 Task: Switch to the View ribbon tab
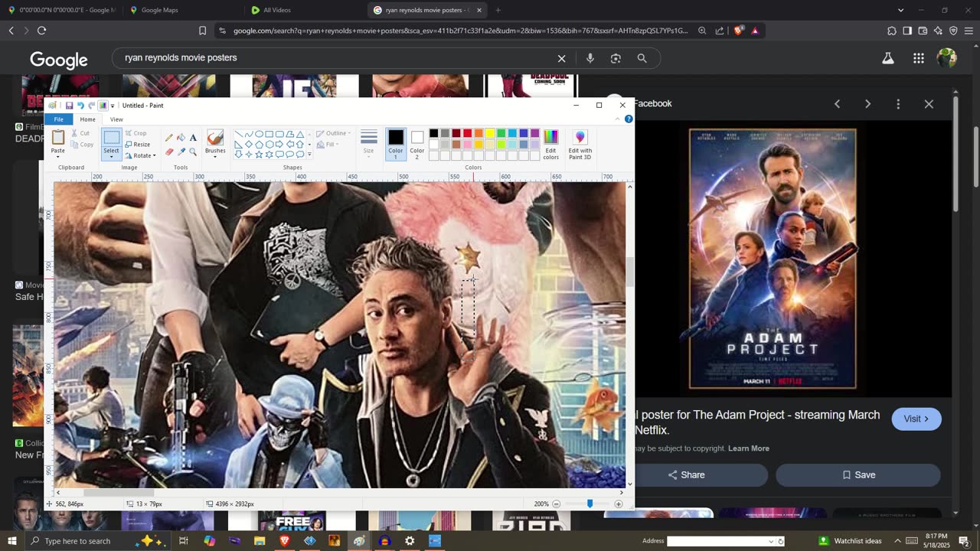coord(116,119)
